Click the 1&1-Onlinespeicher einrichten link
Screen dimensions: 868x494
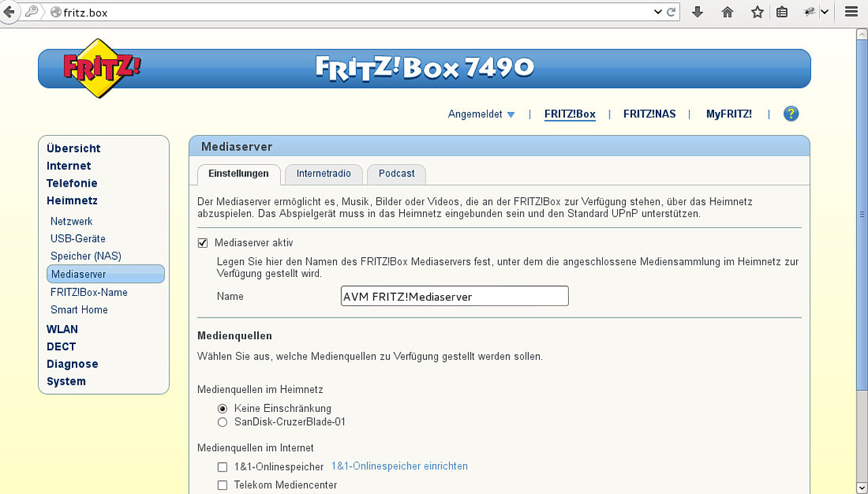pyautogui.click(x=399, y=466)
